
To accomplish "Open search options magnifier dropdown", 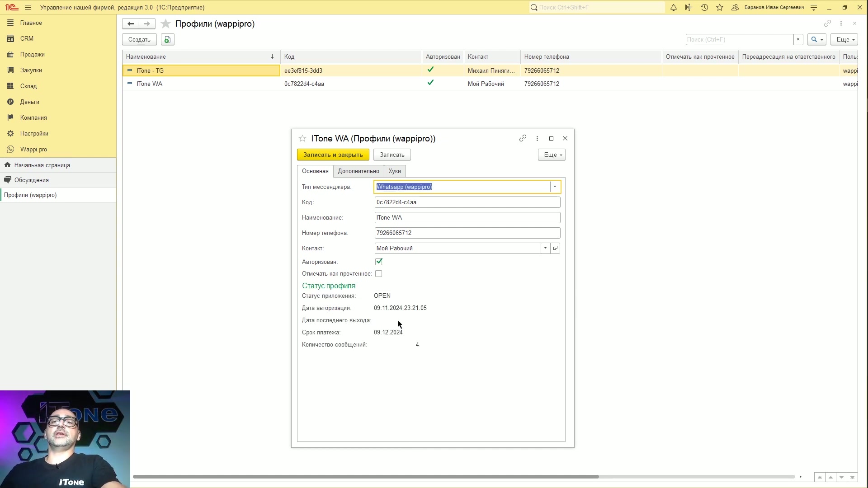I will [x=817, y=40].
